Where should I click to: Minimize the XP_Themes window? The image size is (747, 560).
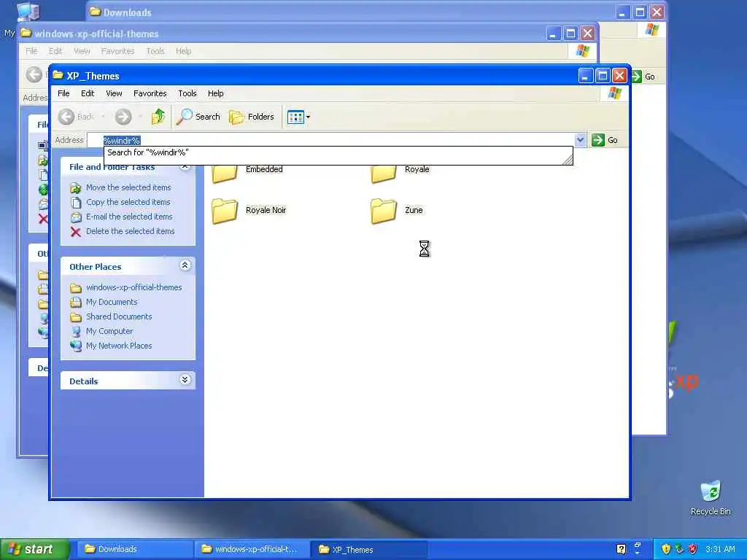tap(586, 75)
